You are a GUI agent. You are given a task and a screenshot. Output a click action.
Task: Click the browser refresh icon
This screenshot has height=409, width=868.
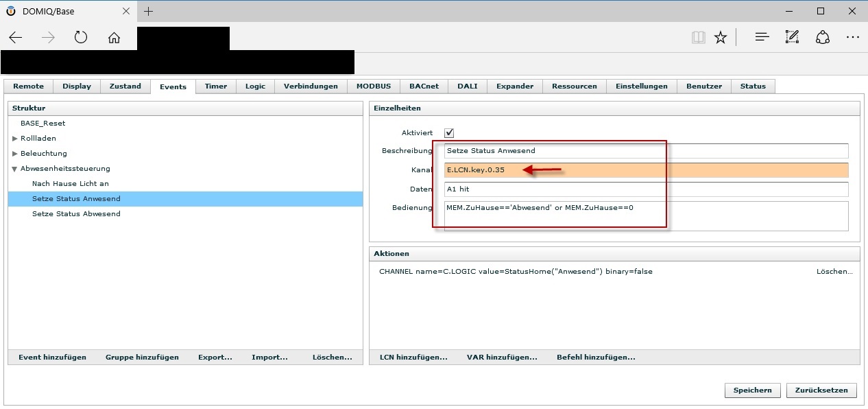pyautogui.click(x=81, y=38)
